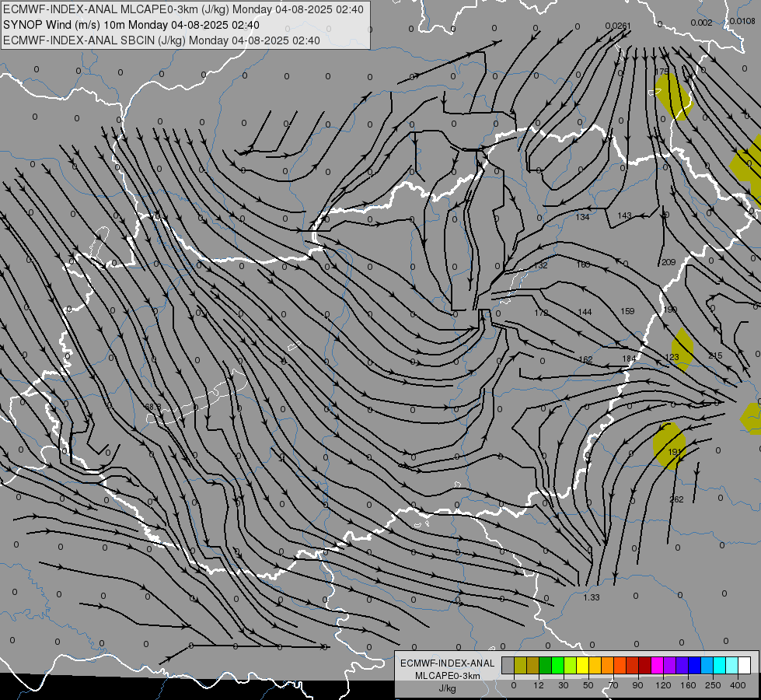The width and height of the screenshot is (761, 700).
Task: Pick the dark red legend swatch
Action: pyautogui.click(x=645, y=665)
